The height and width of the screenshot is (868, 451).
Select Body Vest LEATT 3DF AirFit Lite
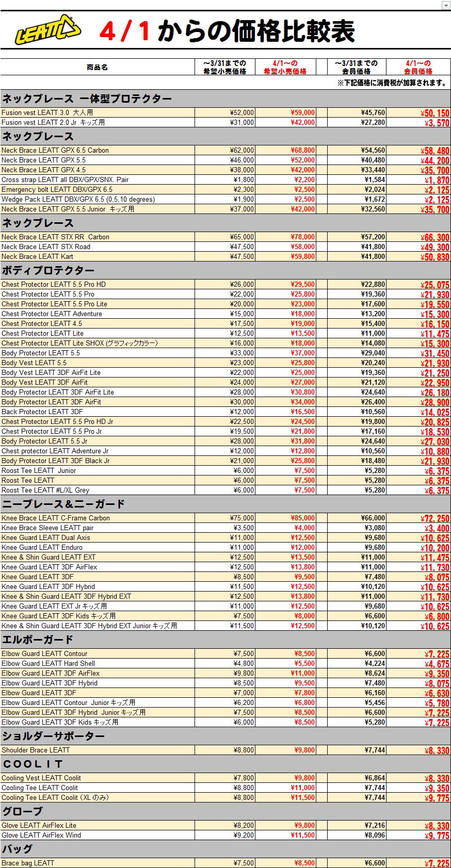51,373
